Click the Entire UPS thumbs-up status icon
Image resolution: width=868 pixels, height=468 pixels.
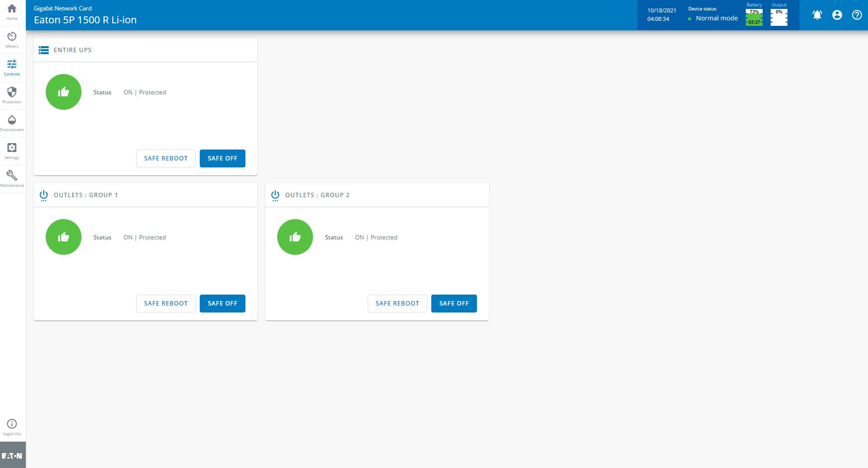64,92
